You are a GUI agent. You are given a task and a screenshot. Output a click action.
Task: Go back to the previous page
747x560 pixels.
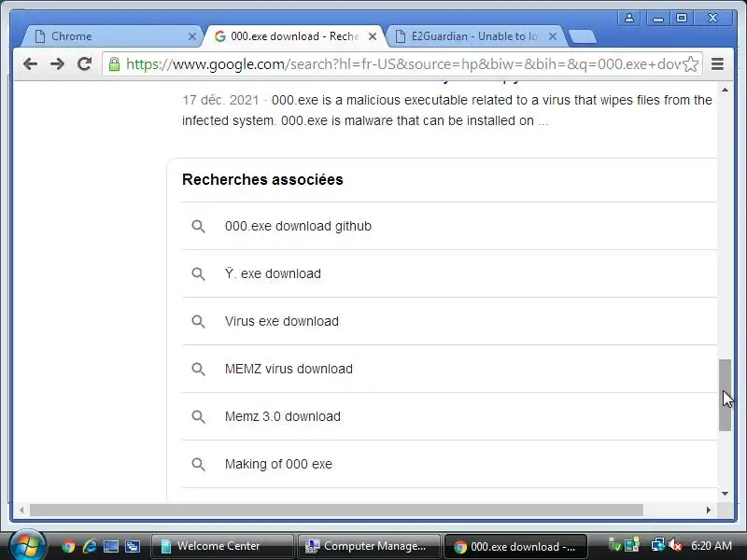30,64
